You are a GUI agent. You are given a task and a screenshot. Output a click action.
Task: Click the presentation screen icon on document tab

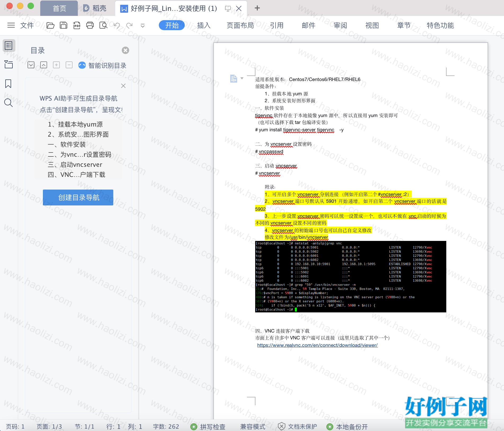tap(228, 8)
